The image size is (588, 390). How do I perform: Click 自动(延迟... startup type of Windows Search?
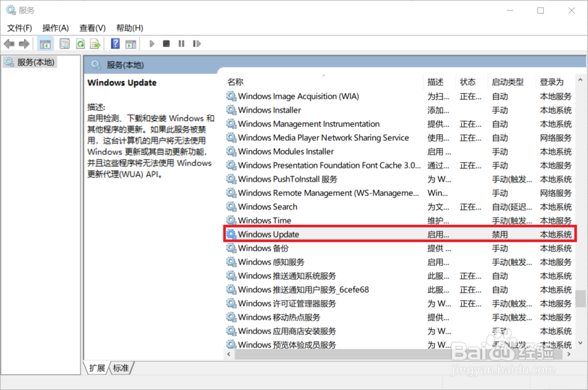click(x=512, y=206)
